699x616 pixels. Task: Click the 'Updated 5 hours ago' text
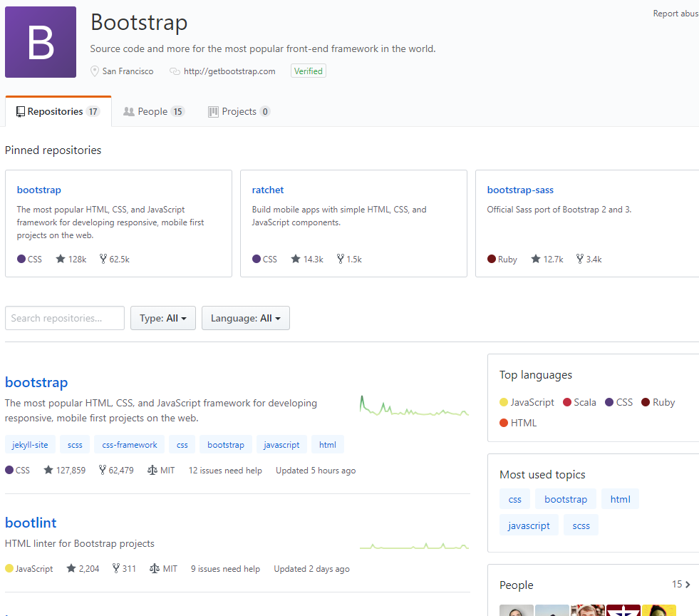click(x=316, y=470)
